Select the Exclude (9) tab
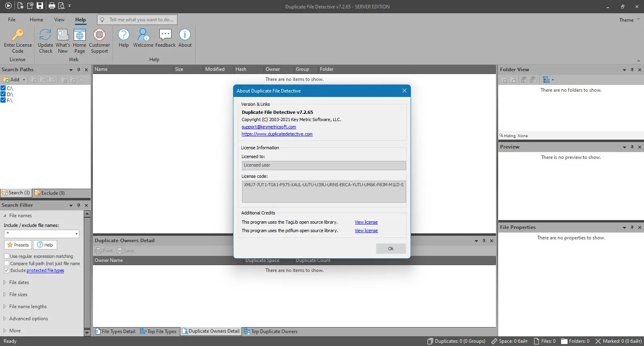The height and width of the screenshot is (346, 644). pos(50,193)
